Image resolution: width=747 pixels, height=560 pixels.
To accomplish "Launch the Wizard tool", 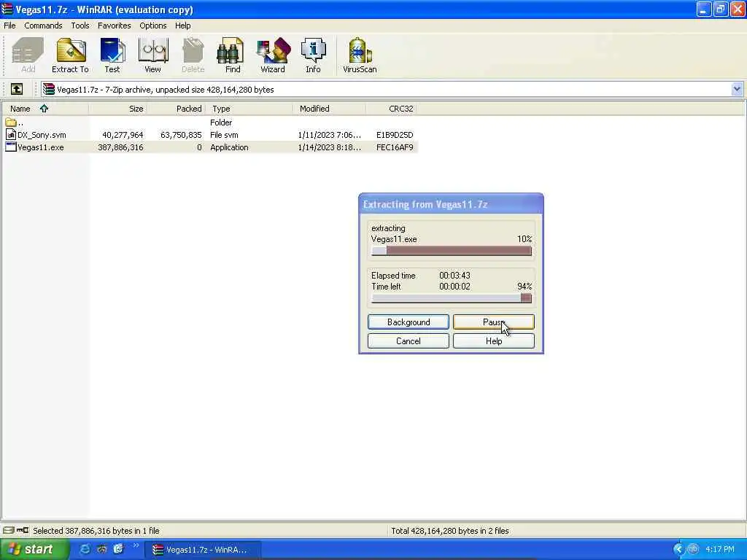I will (x=273, y=55).
